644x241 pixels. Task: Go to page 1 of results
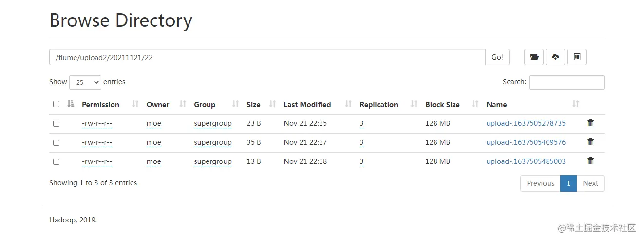568,183
